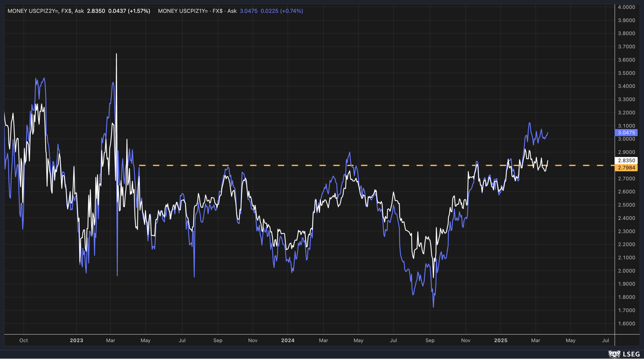
Task: Click the blue 3.0475 legend value
Action: point(249,11)
